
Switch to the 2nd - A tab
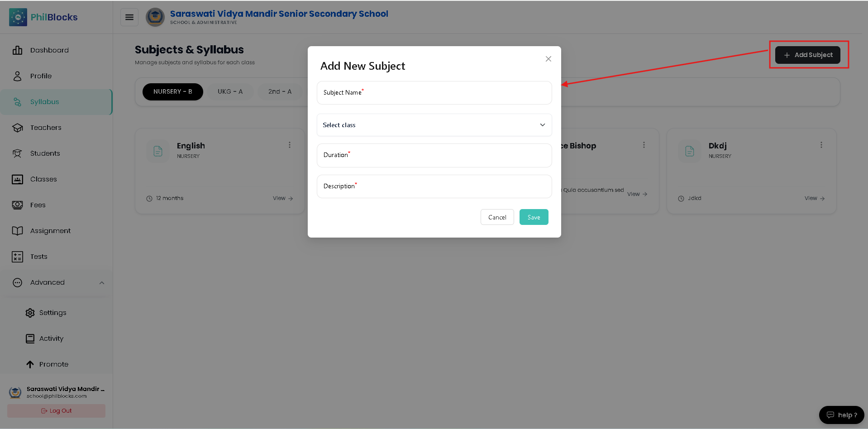[280, 92]
